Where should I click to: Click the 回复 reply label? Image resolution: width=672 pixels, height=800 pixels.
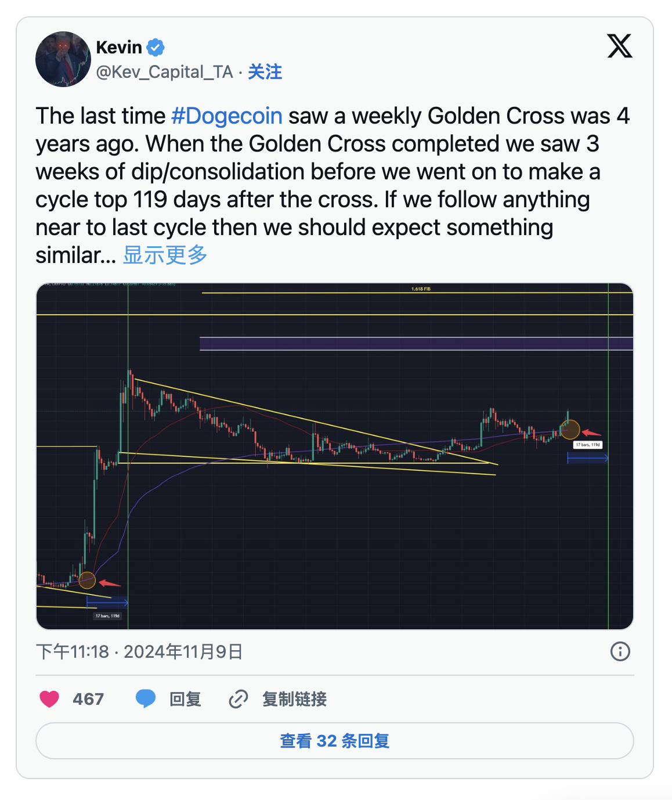click(185, 699)
